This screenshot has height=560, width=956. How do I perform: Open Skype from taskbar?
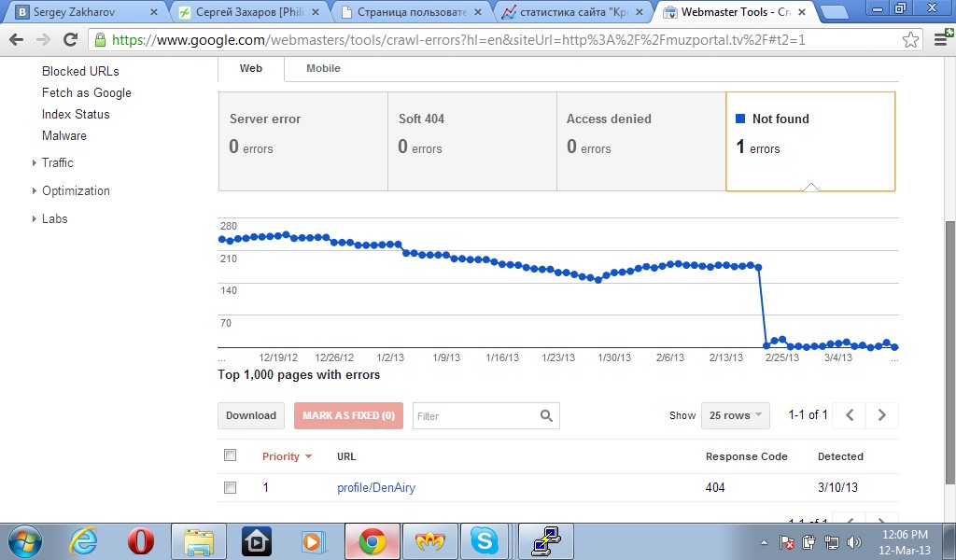click(x=485, y=541)
